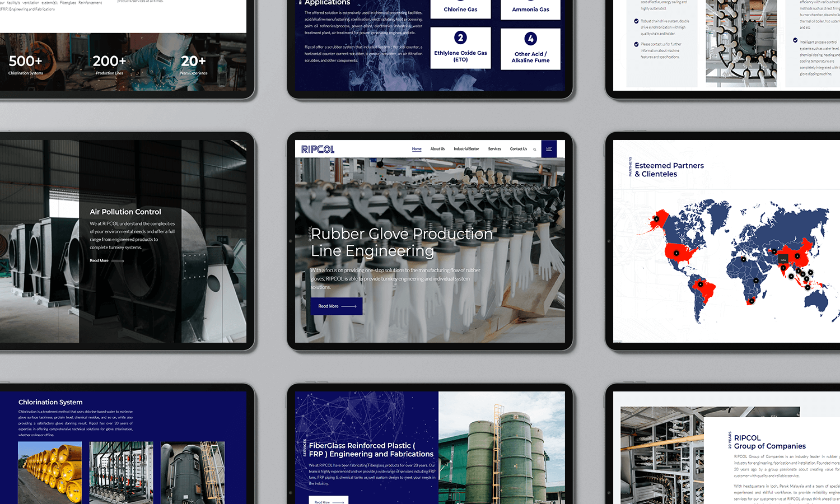Click the Air Pollution Control heading
This screenshot has height=504, width=840.
point(125,212)
